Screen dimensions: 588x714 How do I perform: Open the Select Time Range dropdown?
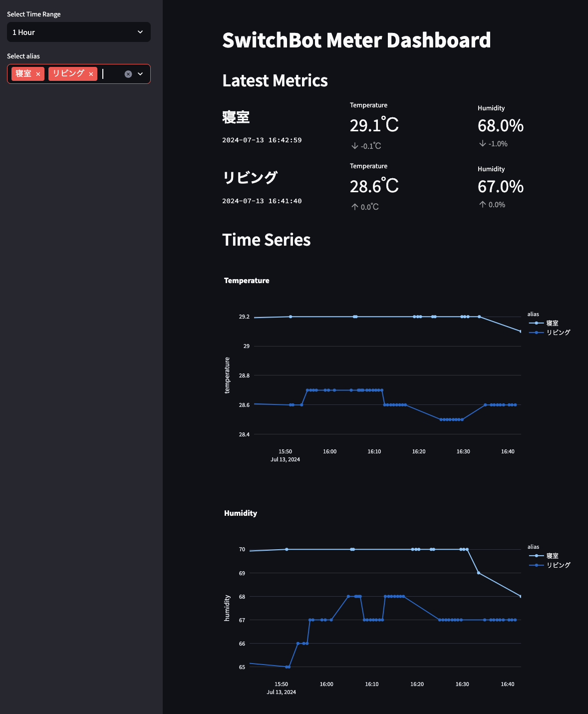[79, 32]
